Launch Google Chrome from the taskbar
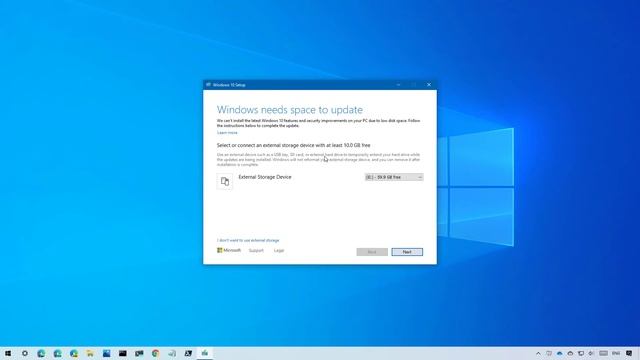 (156, 353)
